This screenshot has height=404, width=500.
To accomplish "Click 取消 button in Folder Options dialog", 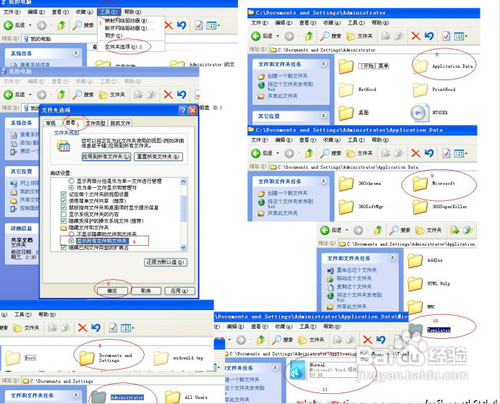I will [x=146, y=291].
